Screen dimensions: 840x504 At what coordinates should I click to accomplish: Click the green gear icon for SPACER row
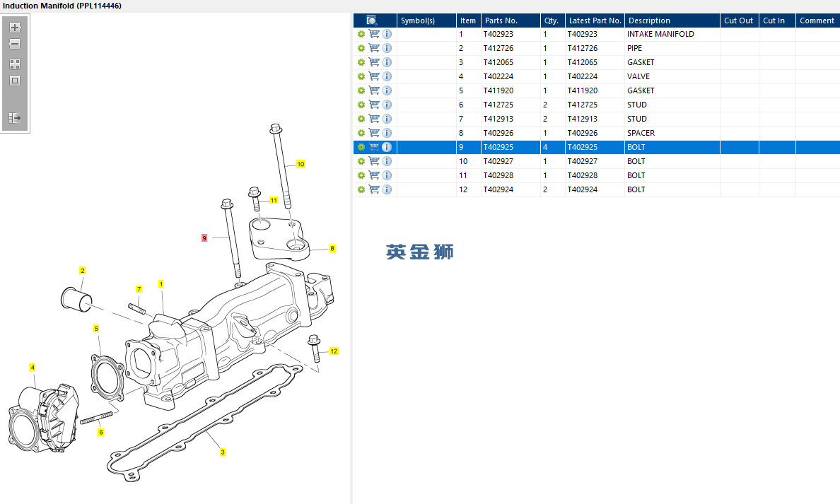[361, 133]
